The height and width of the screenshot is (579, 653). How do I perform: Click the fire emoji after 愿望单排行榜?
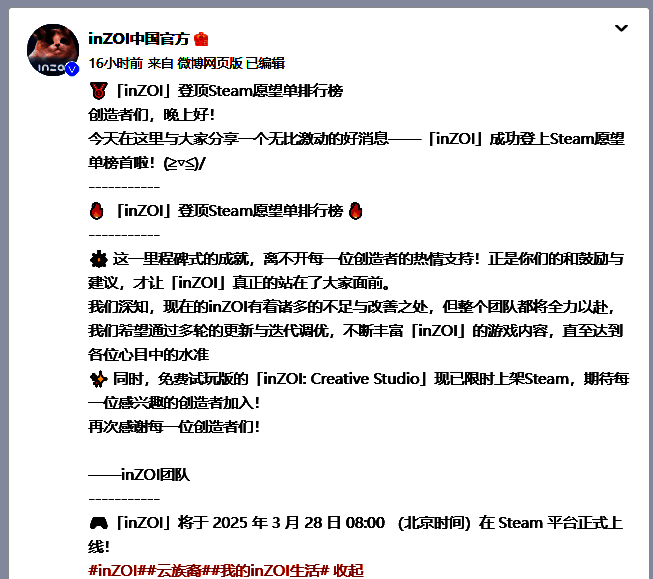[355, 211]
